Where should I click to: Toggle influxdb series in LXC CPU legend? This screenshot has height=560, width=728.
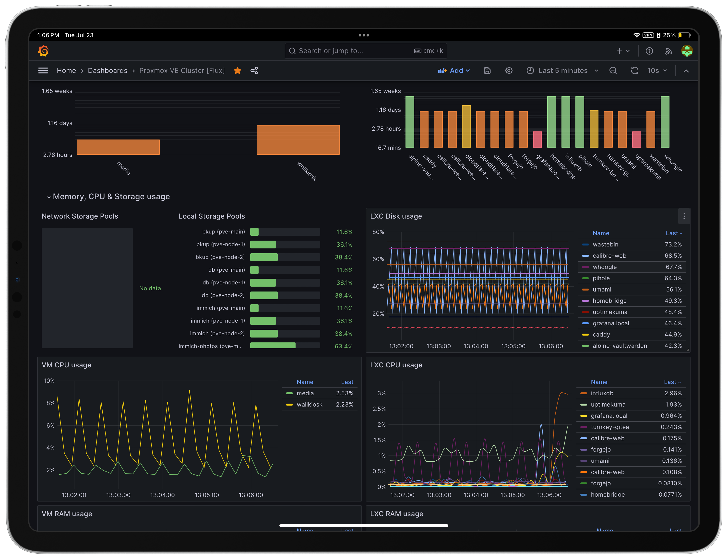click(x=602, y=393)
